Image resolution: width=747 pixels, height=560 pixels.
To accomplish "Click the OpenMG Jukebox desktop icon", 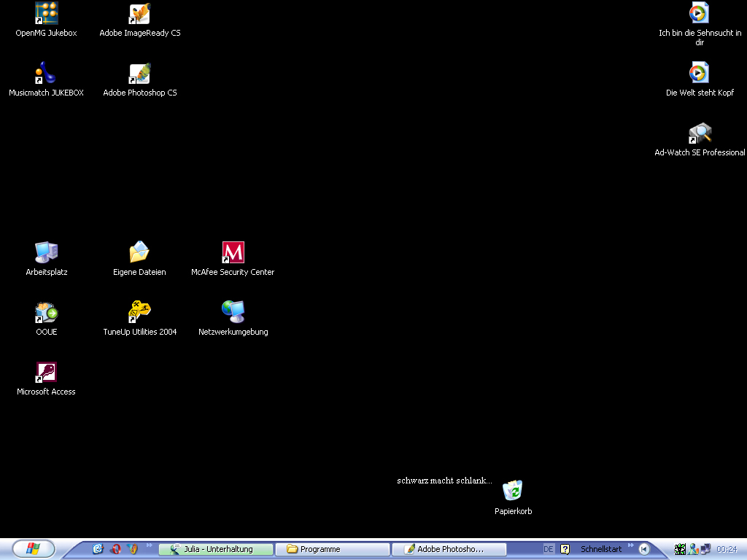I will [x=46, y=15].
